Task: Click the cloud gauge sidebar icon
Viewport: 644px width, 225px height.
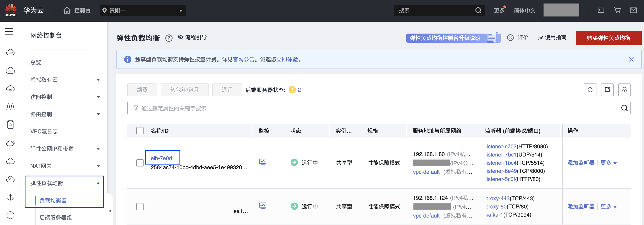Action: [x=10, y=179]
